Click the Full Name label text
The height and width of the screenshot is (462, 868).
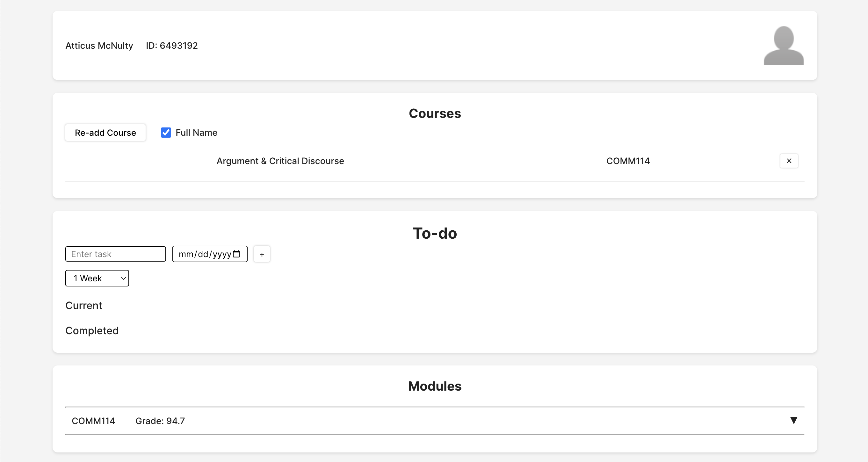pos(196,133)
